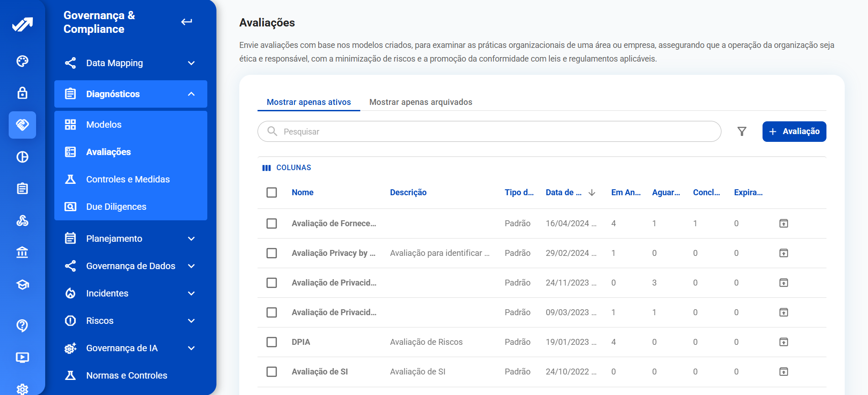
Task: Collapse sidebar with back arrow icon
Action: click(x=186, y=22)
